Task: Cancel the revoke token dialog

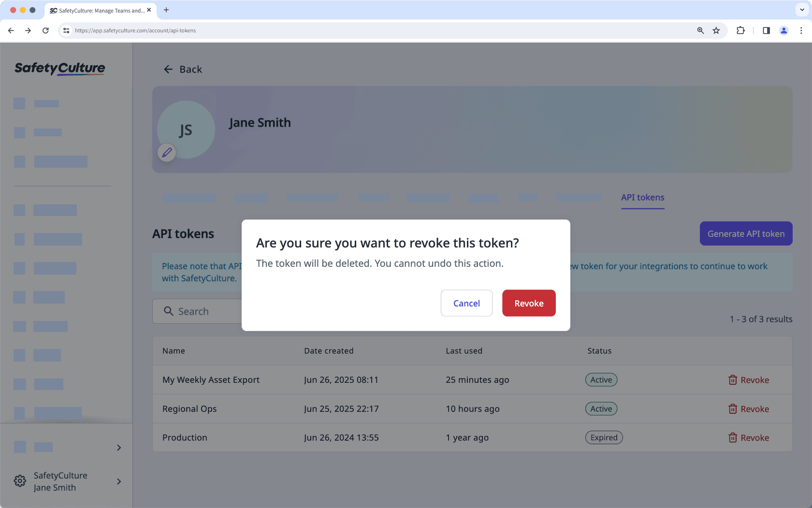Action: pos(466,303)
